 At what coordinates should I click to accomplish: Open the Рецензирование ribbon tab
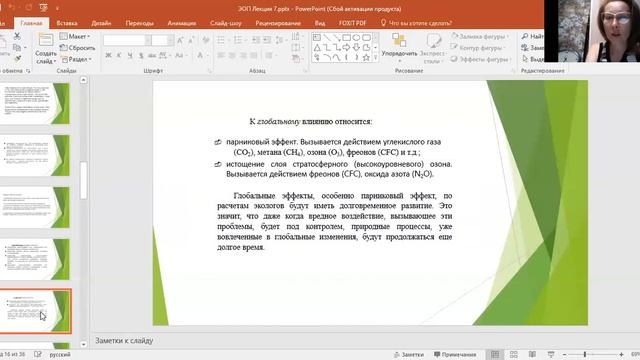[278, 23]
